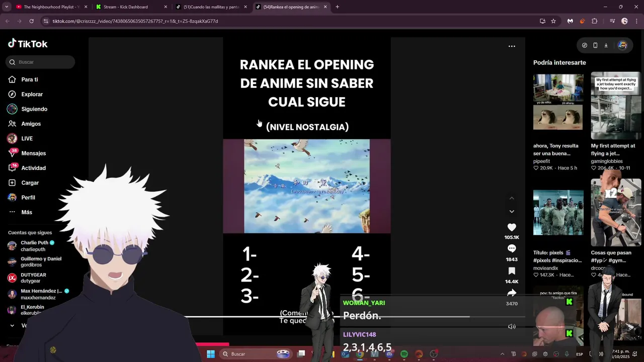This screenshot has height=362, width=644.
Task: Open the Windows Start menu
Action: (211, 354)
